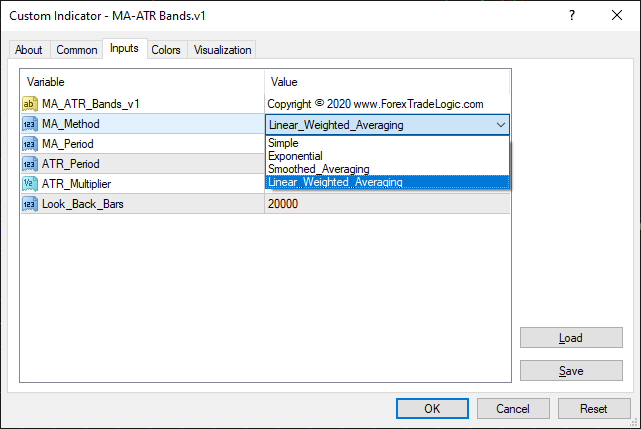Screen dimensions: 641x429
Task: Click the double type icon beside ATR_Multiplier
Action: (29, 184)
